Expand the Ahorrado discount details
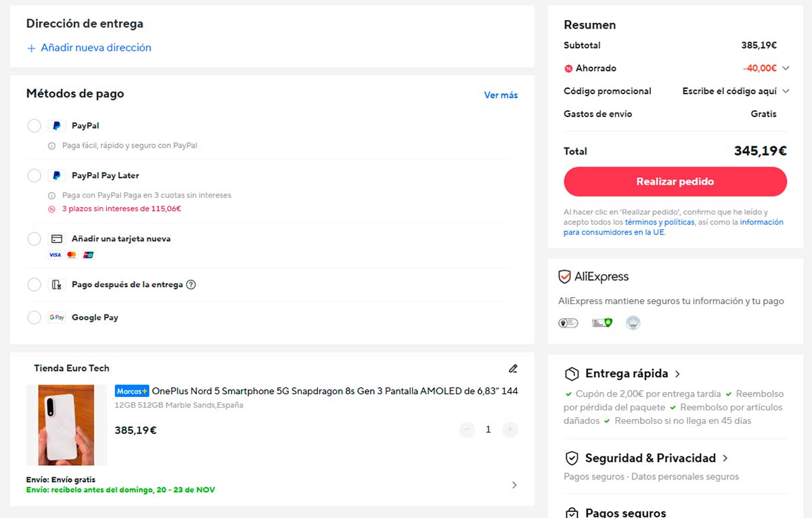 point(786,68)
